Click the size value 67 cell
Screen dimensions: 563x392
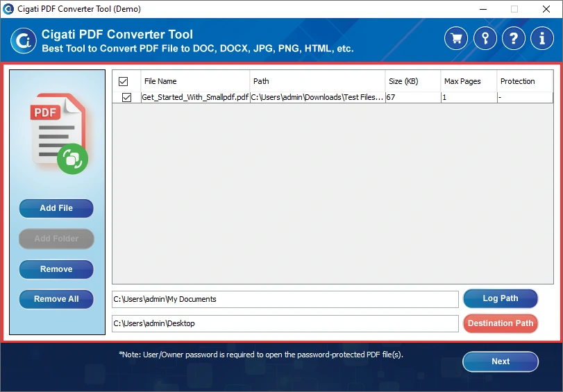(413, 97)
